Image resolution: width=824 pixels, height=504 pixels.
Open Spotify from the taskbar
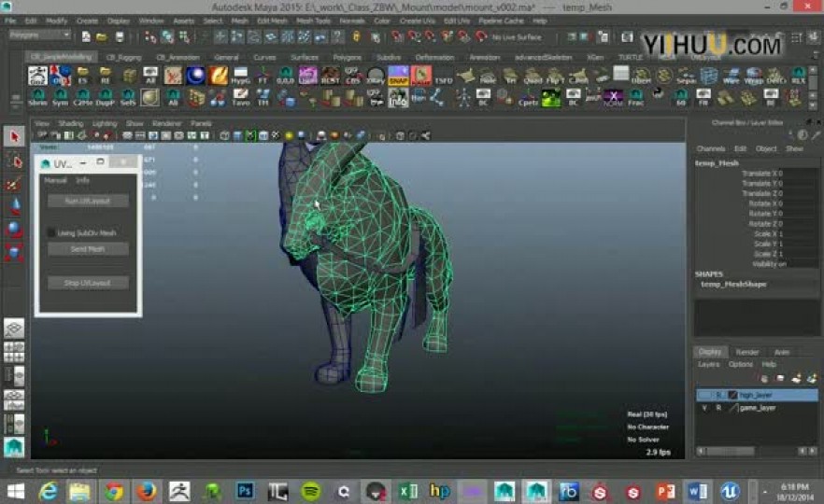310,491
